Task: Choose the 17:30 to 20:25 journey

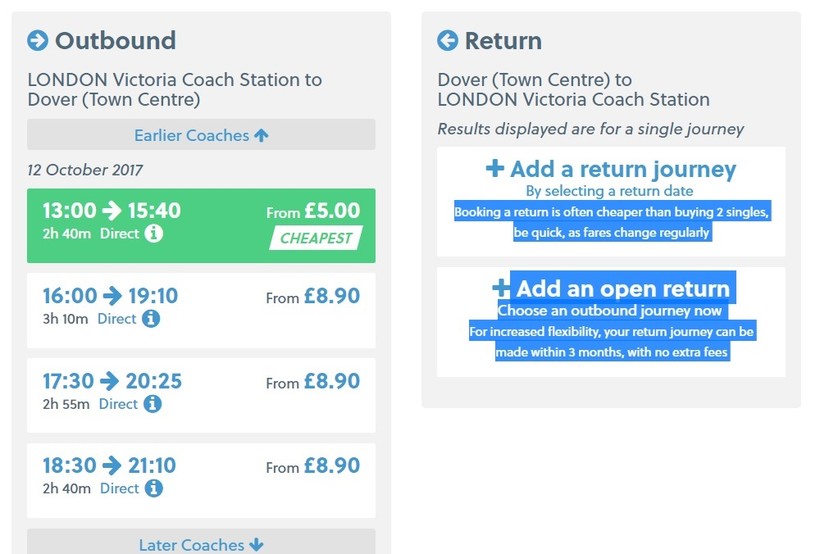Action: (x=200, y=394)
